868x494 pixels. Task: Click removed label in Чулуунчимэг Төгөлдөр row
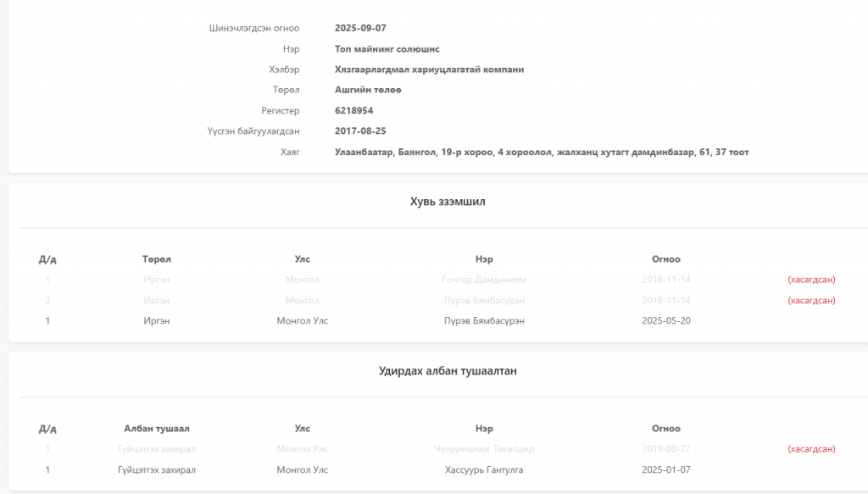[x=811, y=449]
